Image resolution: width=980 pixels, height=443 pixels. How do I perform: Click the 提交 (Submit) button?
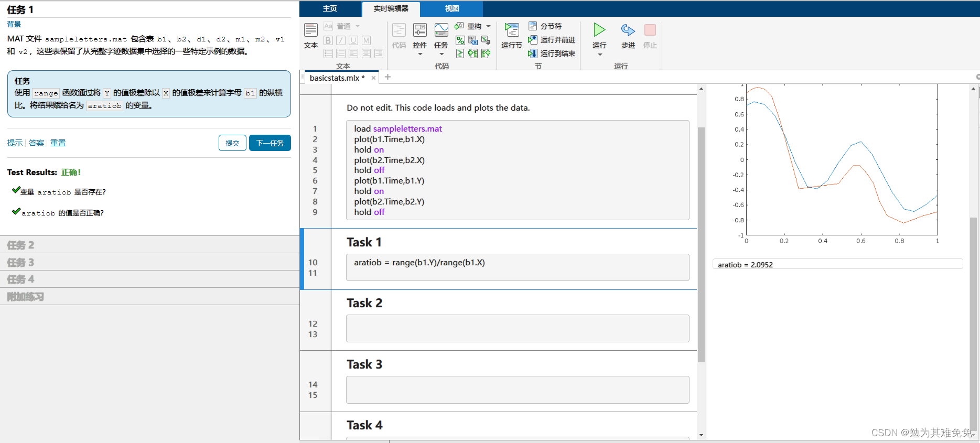click(232, 143)
